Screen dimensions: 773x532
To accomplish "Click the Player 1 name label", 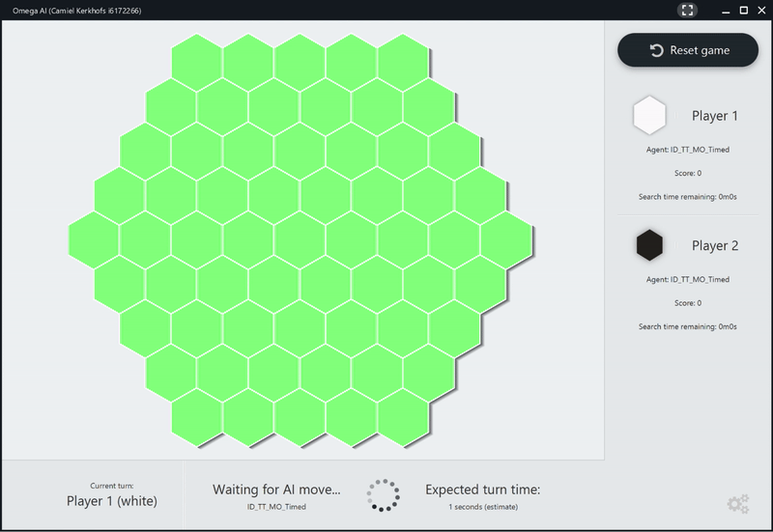I will [715, 116].
